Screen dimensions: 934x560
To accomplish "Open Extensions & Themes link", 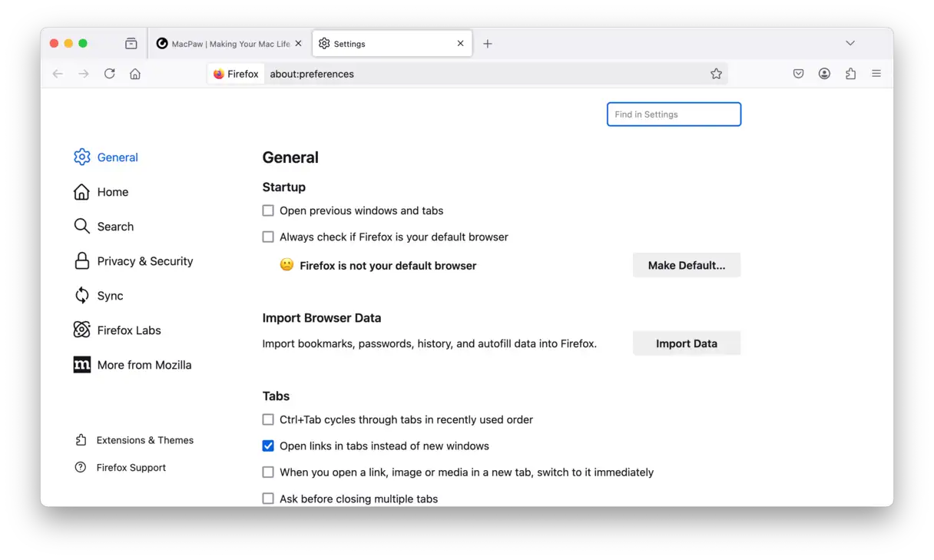I will (134, 440).
